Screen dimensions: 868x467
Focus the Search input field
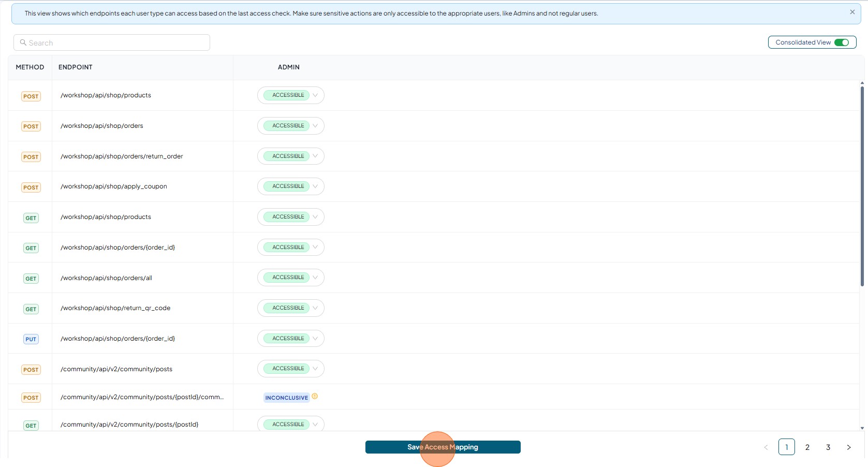[112, 42]
